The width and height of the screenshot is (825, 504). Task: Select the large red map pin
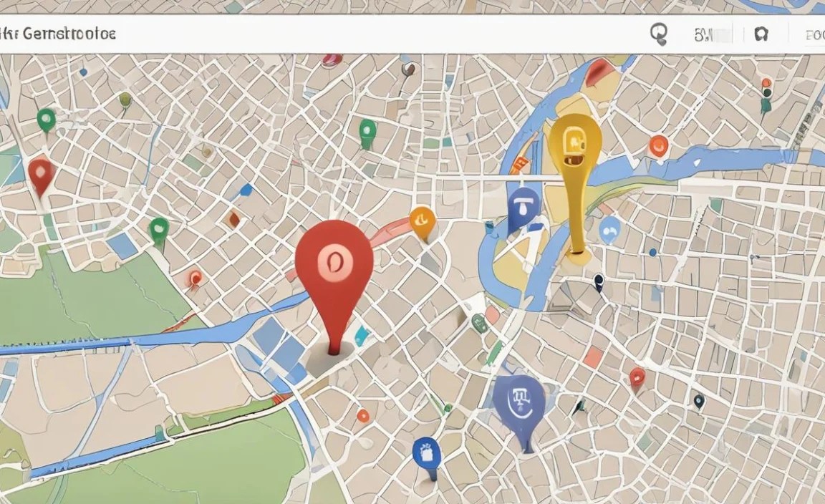tap(334, 287)
